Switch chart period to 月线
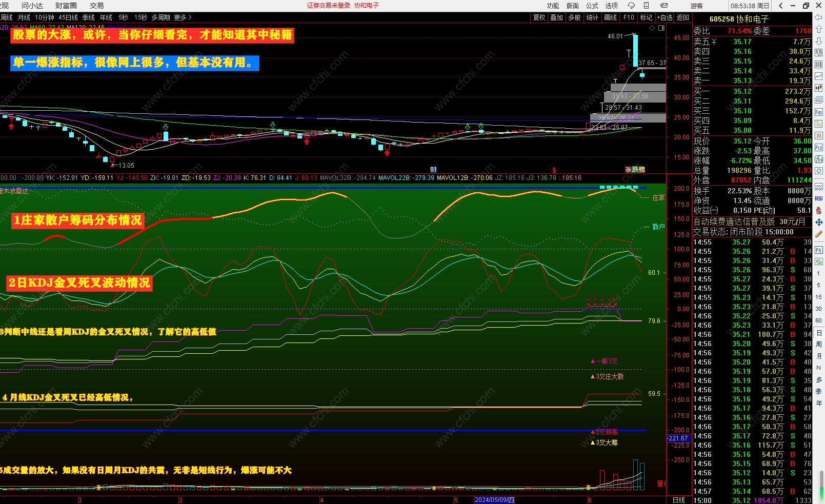Viewport: 825px width, 504px height. (x=24, y=17)
